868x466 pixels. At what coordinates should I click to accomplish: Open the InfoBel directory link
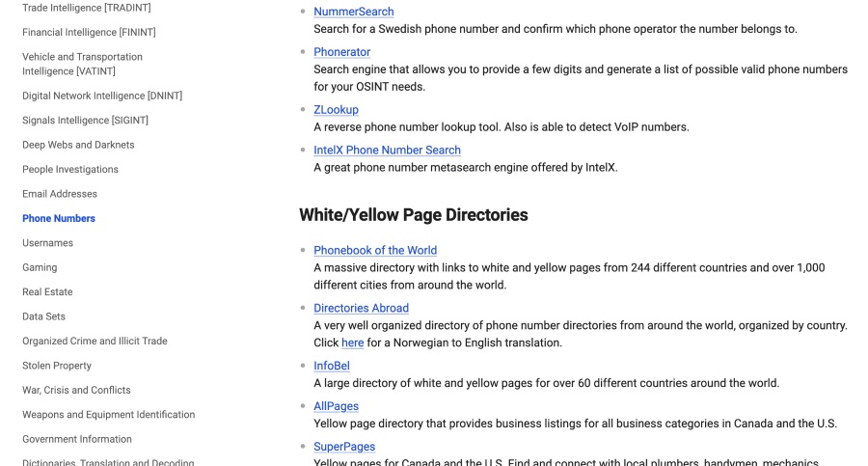[x=332, y=366]
